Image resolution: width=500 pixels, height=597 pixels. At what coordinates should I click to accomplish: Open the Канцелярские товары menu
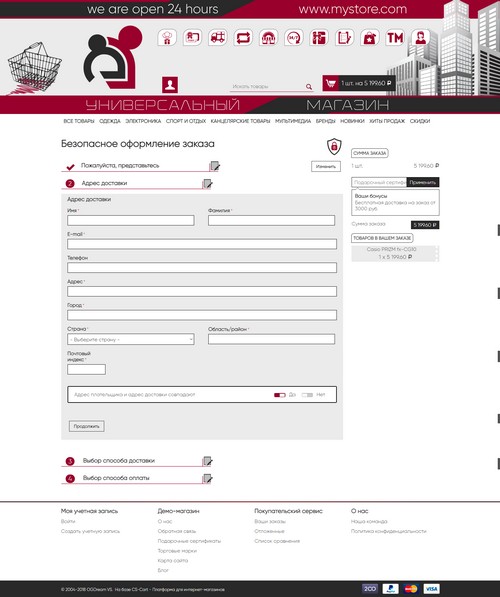(x=240, y=121)
